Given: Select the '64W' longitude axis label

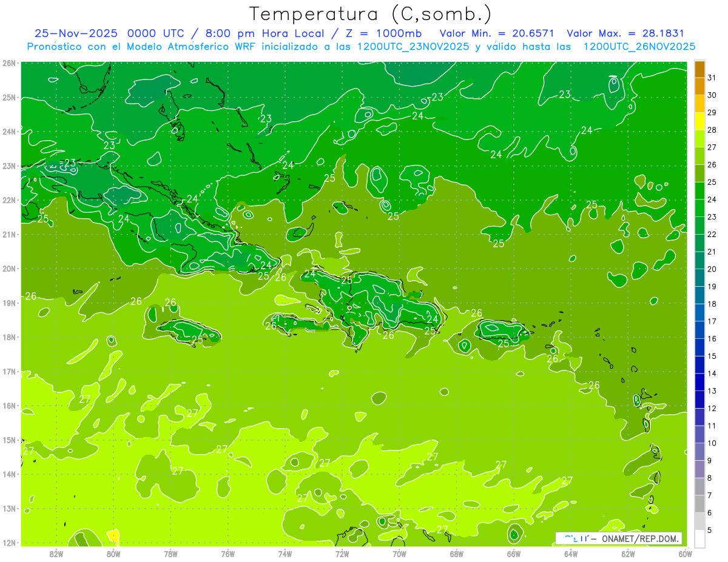Looking at the screenshot, I should 571,553.
